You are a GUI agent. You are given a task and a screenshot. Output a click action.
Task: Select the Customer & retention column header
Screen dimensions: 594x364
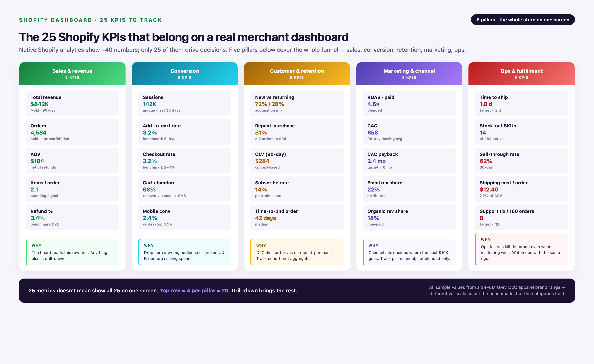click(x=297, y=73)
